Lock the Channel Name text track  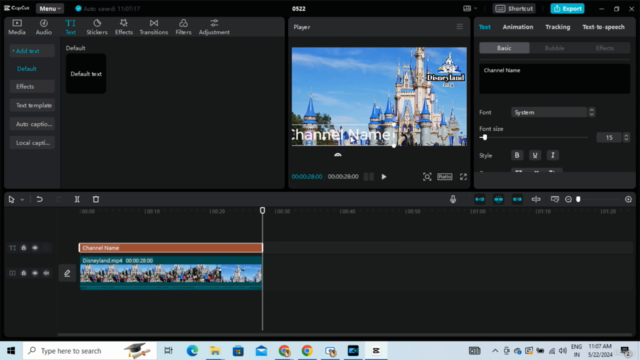(24, 248)
